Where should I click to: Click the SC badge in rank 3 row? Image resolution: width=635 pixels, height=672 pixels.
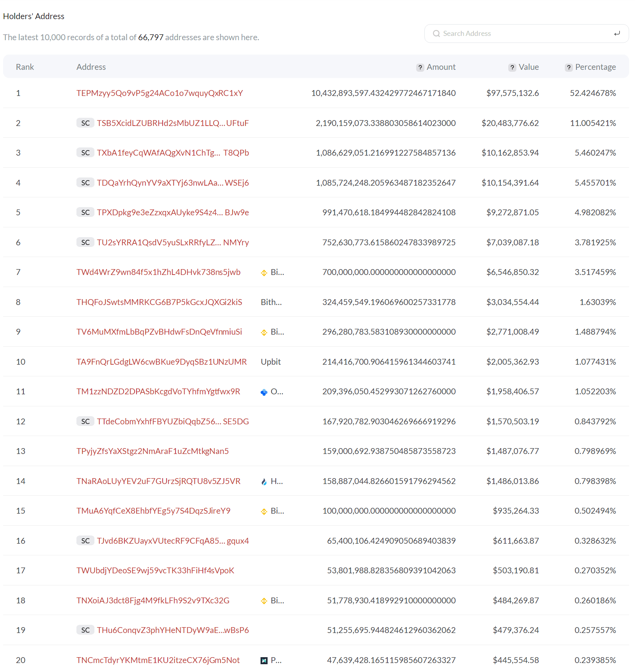85,153
